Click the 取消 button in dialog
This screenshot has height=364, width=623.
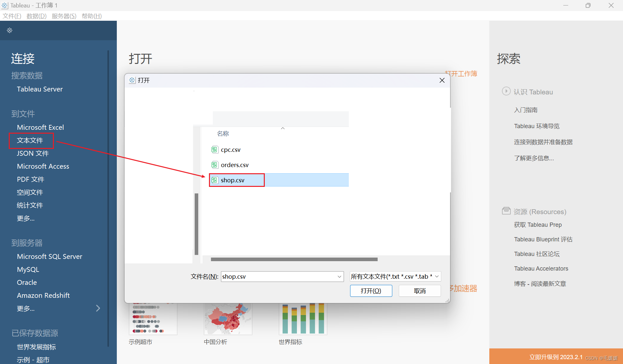click(420, 291)
